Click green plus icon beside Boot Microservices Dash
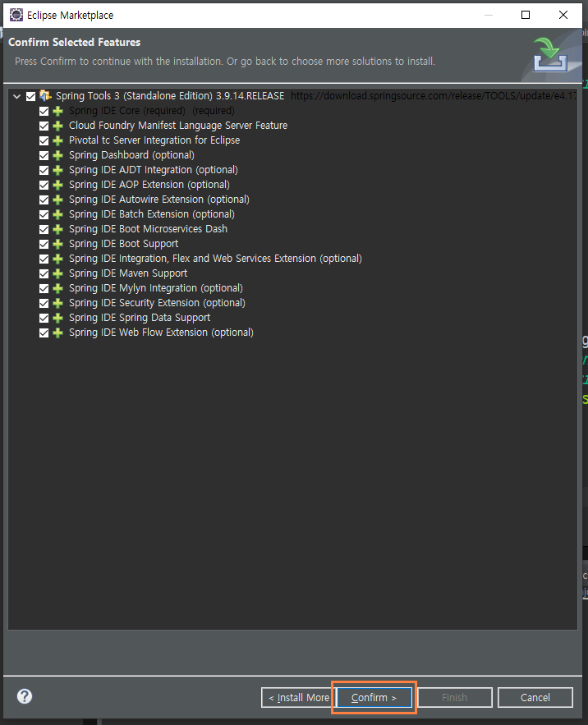This screenshot has height=725, width=588. tap(57, 229)
